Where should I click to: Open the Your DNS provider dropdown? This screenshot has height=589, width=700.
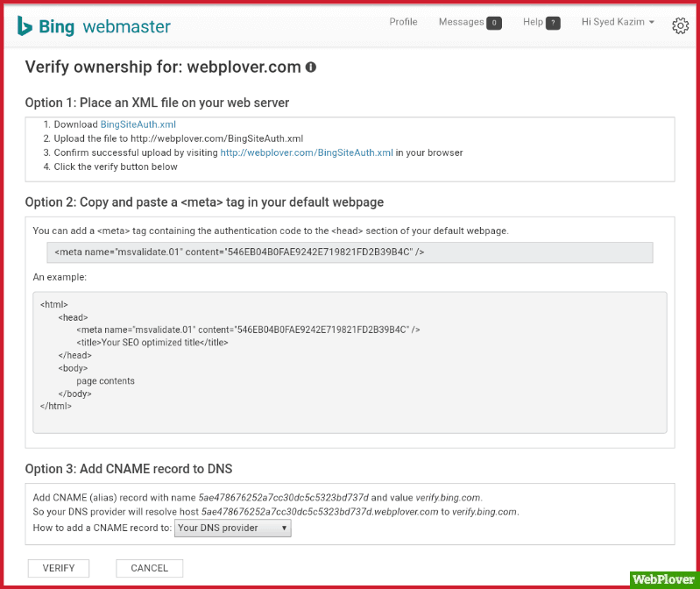pyautogui.click(x=232, y=528)
